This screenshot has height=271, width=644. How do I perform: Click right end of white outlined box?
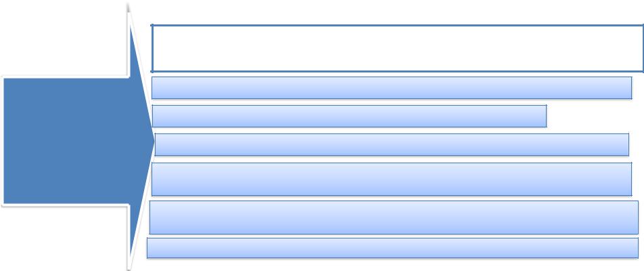639,49
